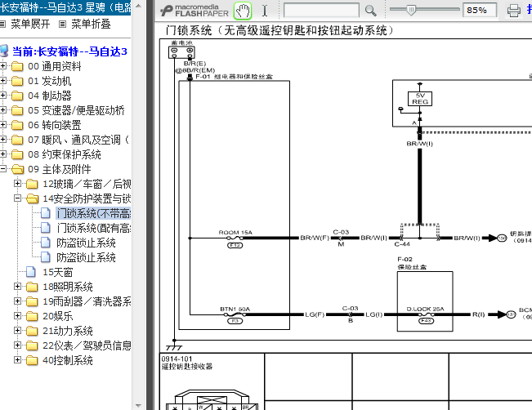Click the 06 转向装置 folder icon
This screenshot has width=532, height=410.
click(x=17, y=125)
